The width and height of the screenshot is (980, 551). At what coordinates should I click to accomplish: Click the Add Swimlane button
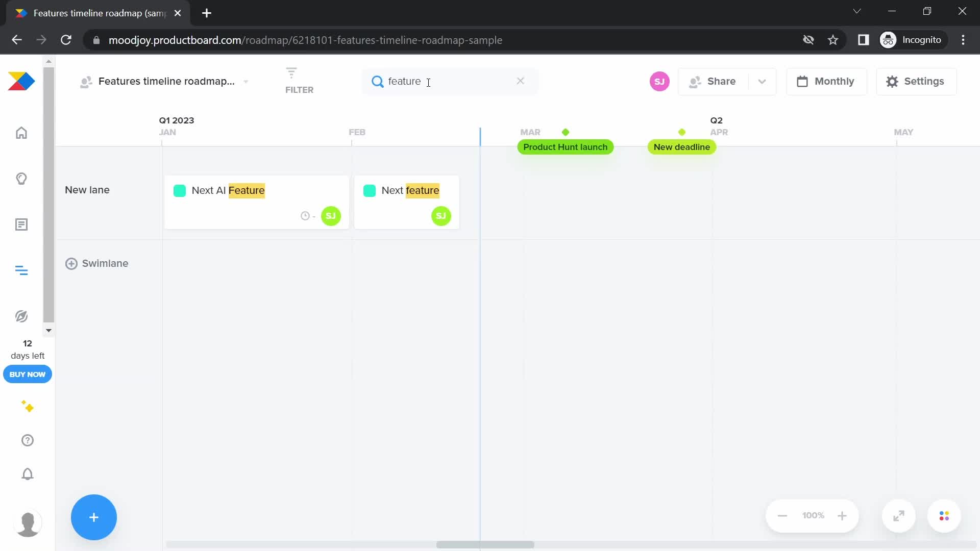click(96, 263)
